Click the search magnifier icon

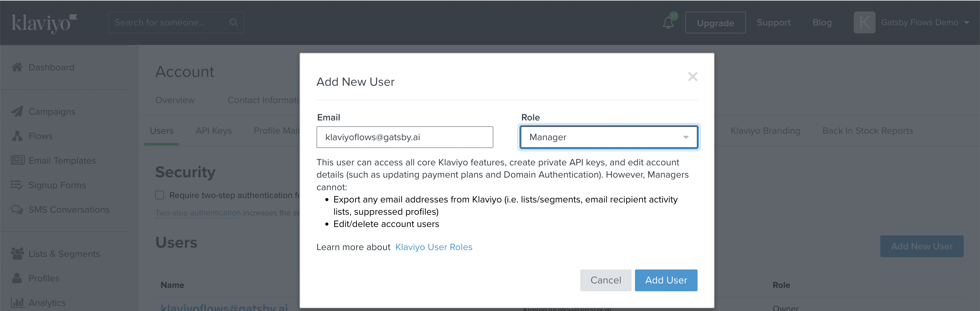pos(233,22)
